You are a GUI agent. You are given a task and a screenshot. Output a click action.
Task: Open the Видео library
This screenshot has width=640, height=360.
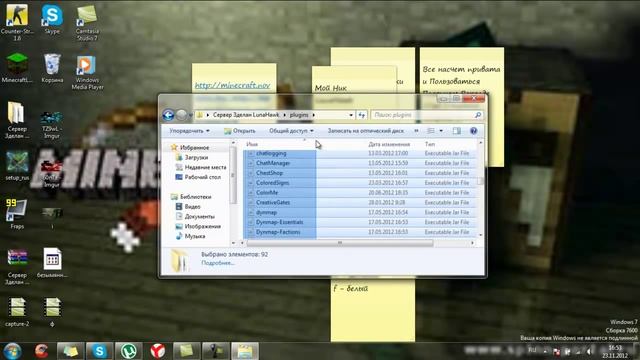pos(192,207)
